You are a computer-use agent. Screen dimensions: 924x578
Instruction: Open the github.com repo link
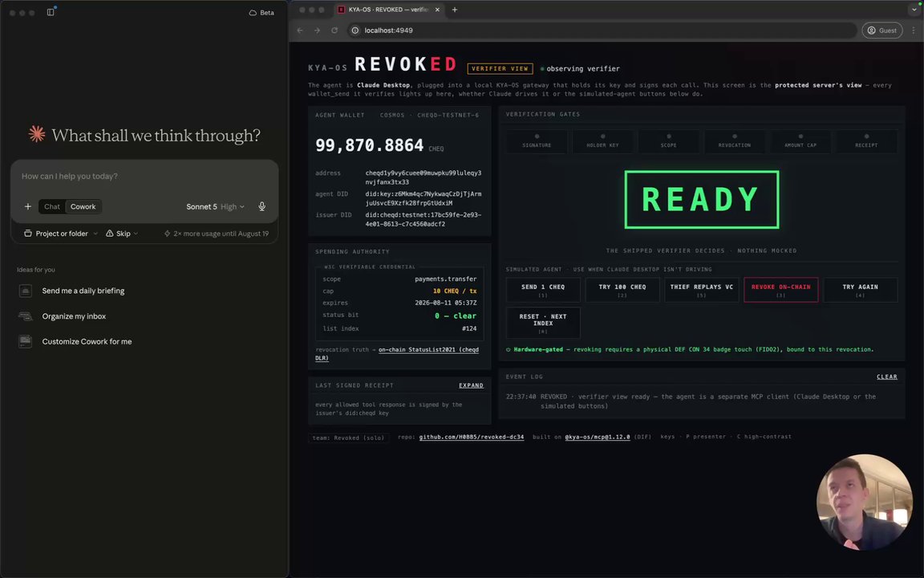click(x=471, y=437)
